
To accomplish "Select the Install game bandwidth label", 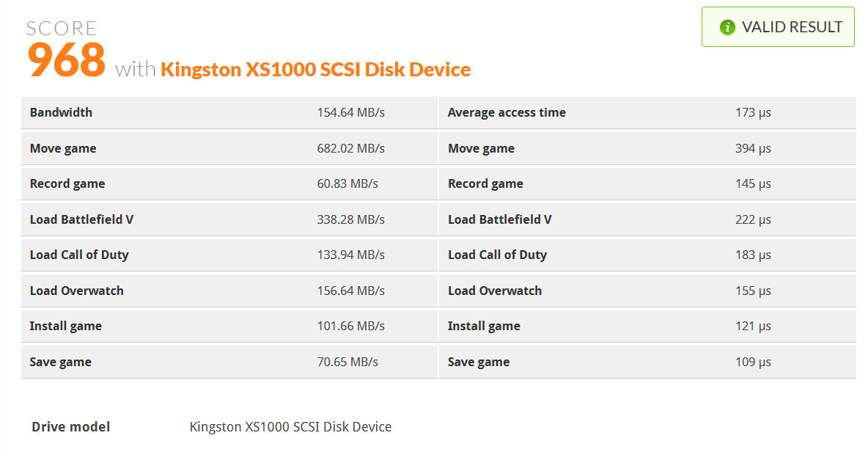I will pyautogui.click(x=66, y=327).
